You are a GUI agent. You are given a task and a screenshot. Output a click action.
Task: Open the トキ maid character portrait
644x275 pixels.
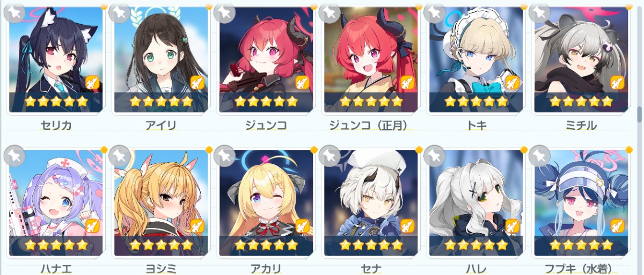point(476,59)
